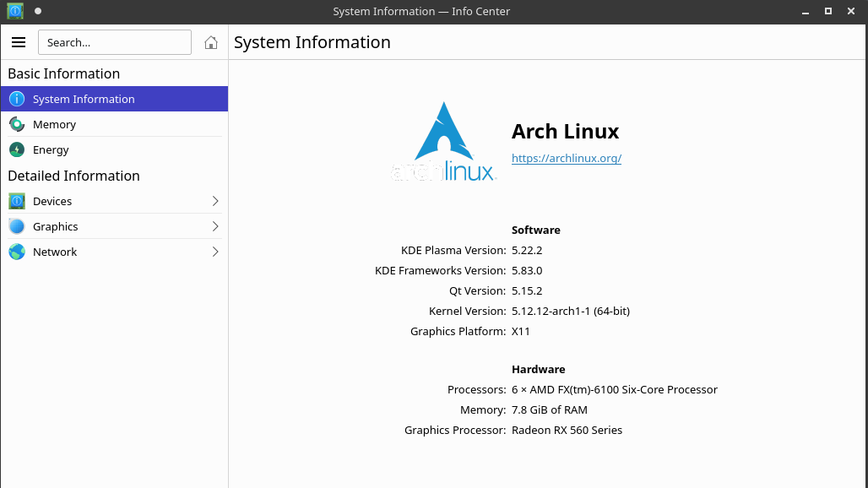This screenshot has height=488, width=868.
Task: Click the 'Qt Version:' label
Action: [478, 291]
